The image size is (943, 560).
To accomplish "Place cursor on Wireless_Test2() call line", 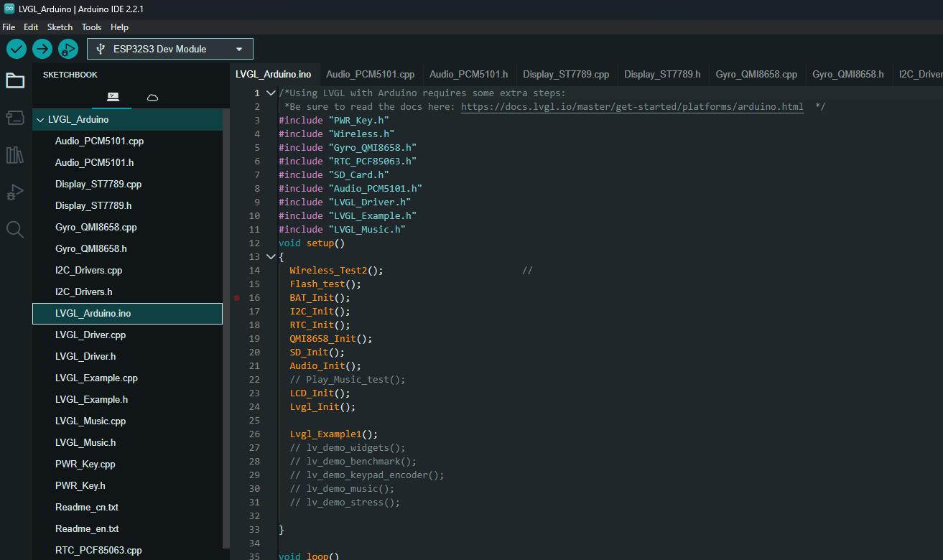I will [x=336, y=271].
